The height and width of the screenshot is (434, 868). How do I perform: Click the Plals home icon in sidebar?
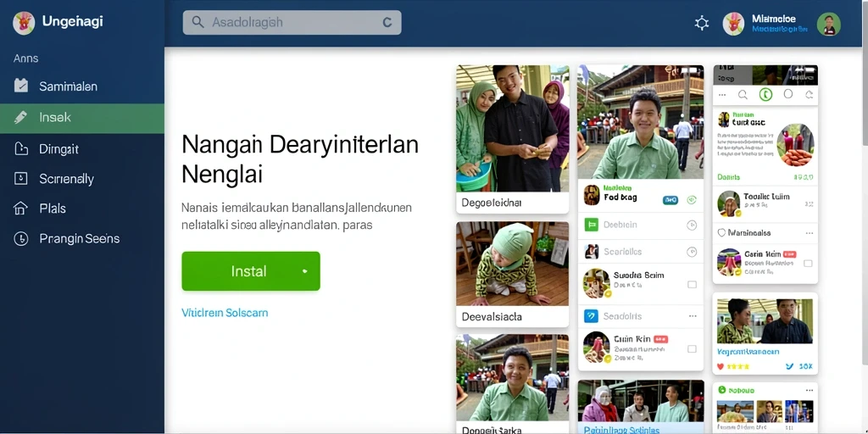coord(20,209)
